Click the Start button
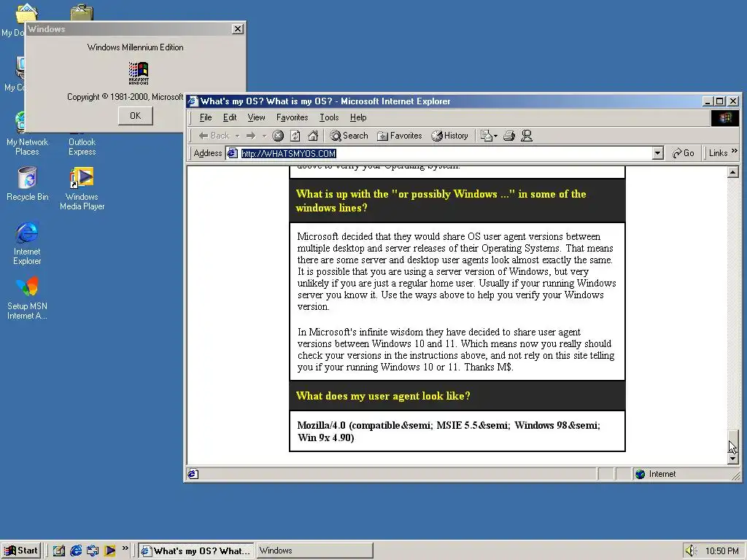This screenshot has width=747, height=560. 21,551
